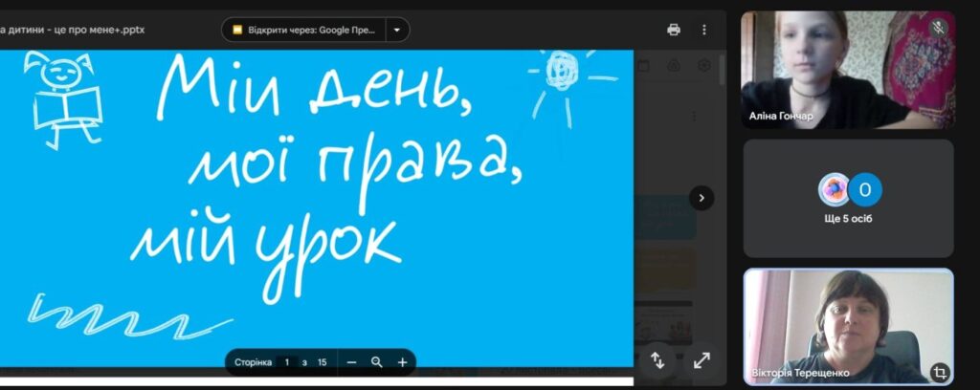This screenshot has width=980, height=390.
Task: Click the colorful participant avatar
Action: click(x=834, y=190)
